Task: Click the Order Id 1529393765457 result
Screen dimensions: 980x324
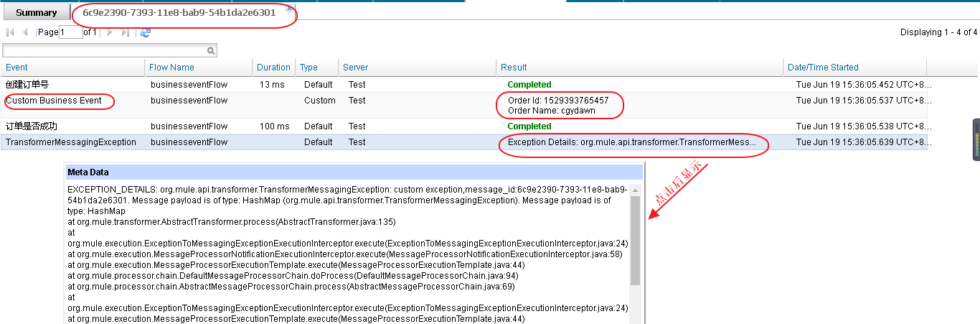Action: click(558, 101)
